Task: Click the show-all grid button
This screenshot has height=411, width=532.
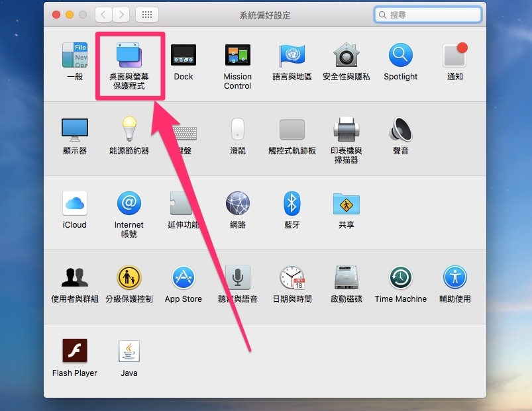Action: pyautogui.click(x=146, y=15)
